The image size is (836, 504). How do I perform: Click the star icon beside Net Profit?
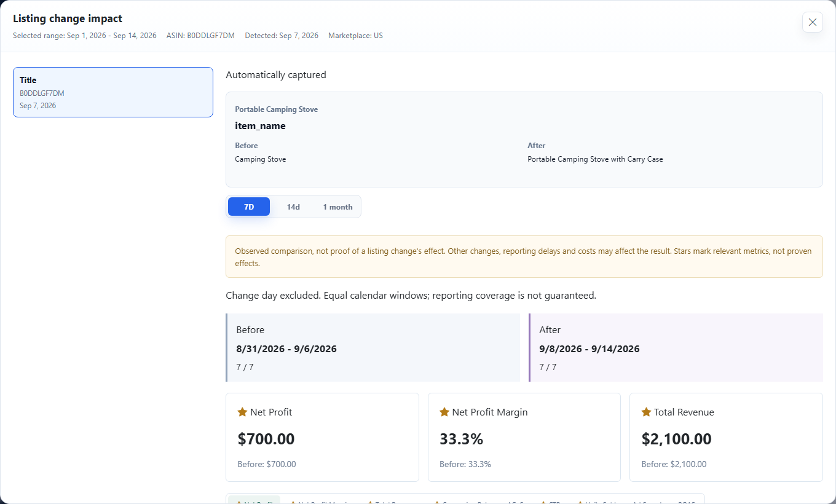[242, 412]
